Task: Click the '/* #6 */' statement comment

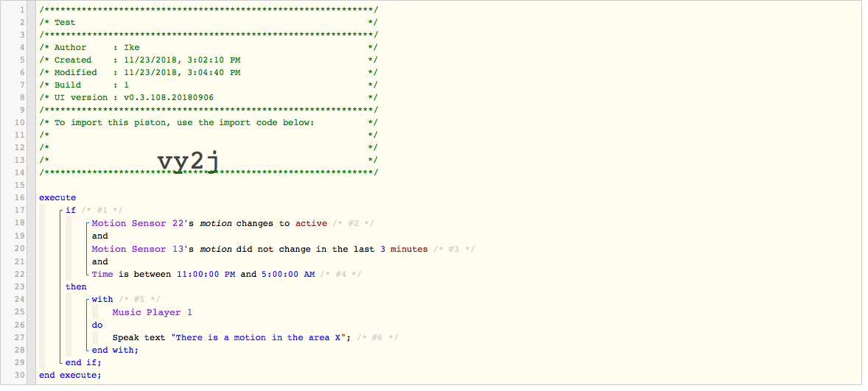Action: [377, 337]
